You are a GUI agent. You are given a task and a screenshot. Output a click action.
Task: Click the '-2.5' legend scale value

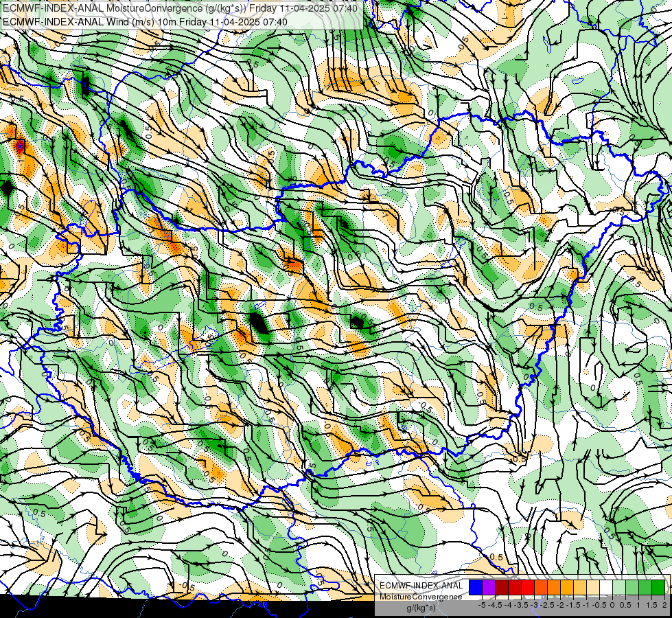[546, 605]
